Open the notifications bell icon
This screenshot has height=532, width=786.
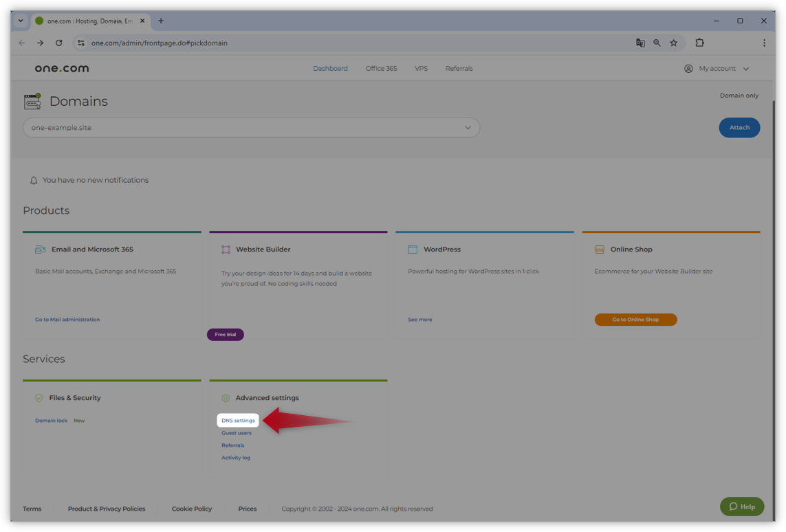tap(34, 179)
